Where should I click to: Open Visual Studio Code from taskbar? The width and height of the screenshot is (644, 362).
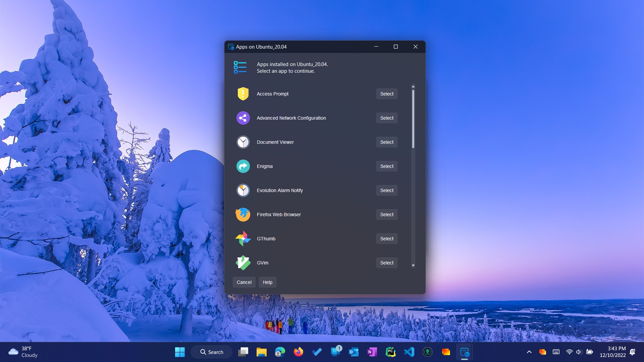409,352
